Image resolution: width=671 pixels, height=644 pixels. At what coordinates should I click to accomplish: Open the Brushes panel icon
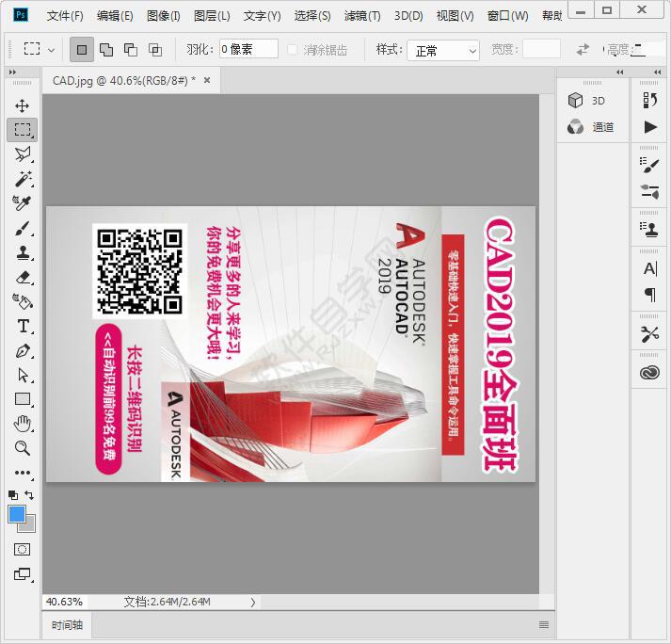(x=649, y=191)
